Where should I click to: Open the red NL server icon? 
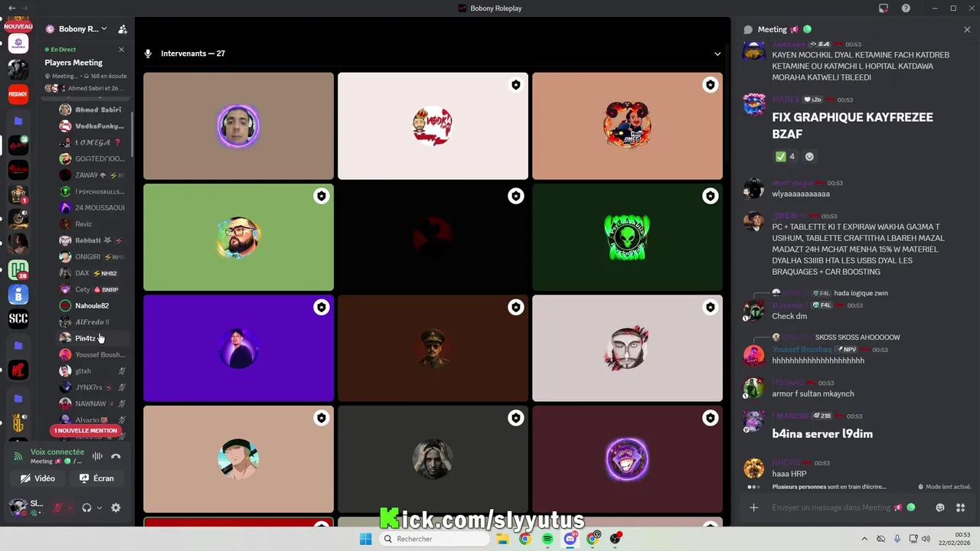[18, 370]
